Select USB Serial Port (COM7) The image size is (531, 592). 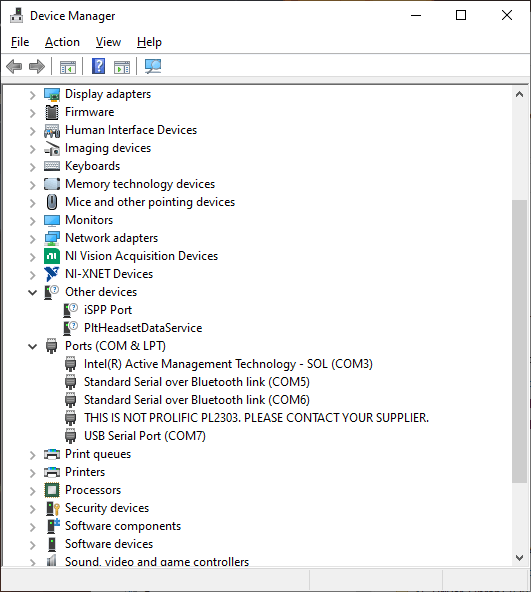tap(145, 436)
